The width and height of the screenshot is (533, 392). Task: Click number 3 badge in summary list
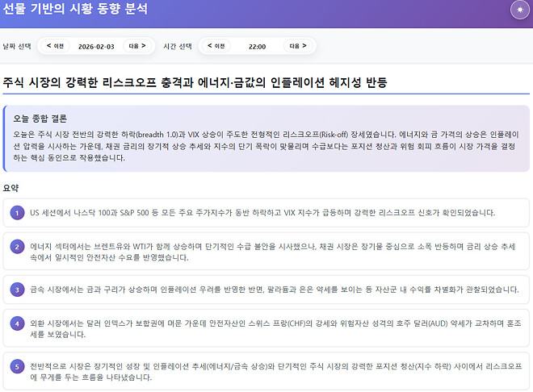(17, 290)
